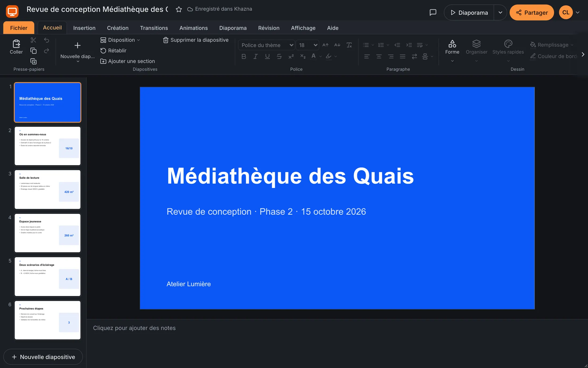Switch to the Transitions tab

click(x=154, y=28)
